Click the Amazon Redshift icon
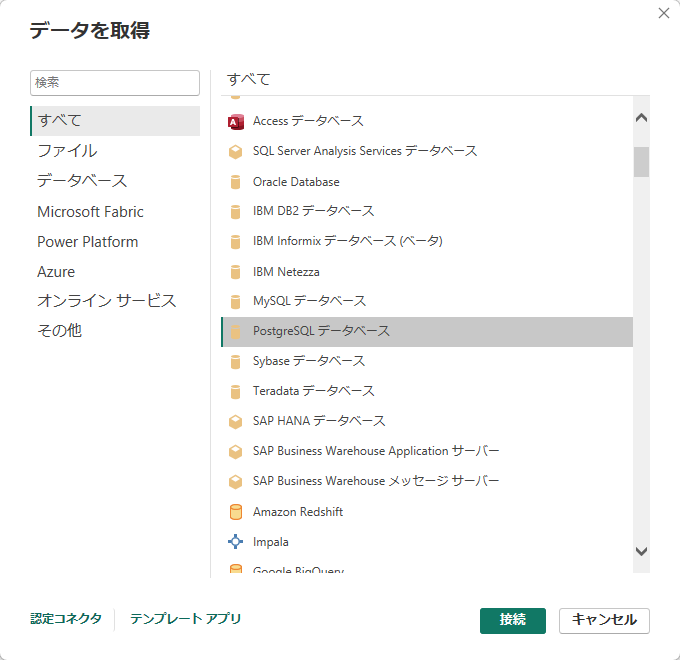The image size is (680, 660). pos(235,512)
